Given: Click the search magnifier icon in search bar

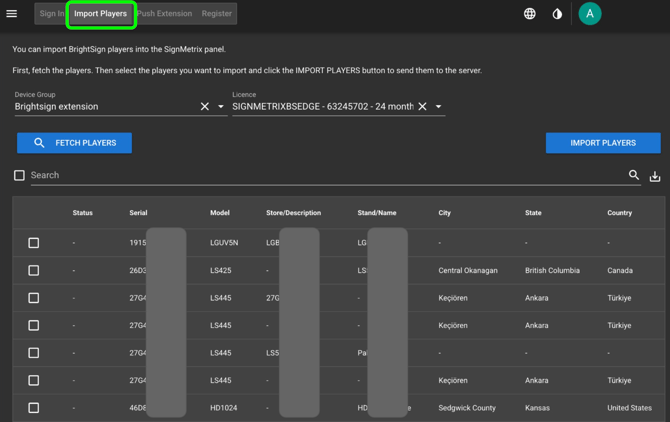Looking at the screenshot, I should click(x=634, y=175).
